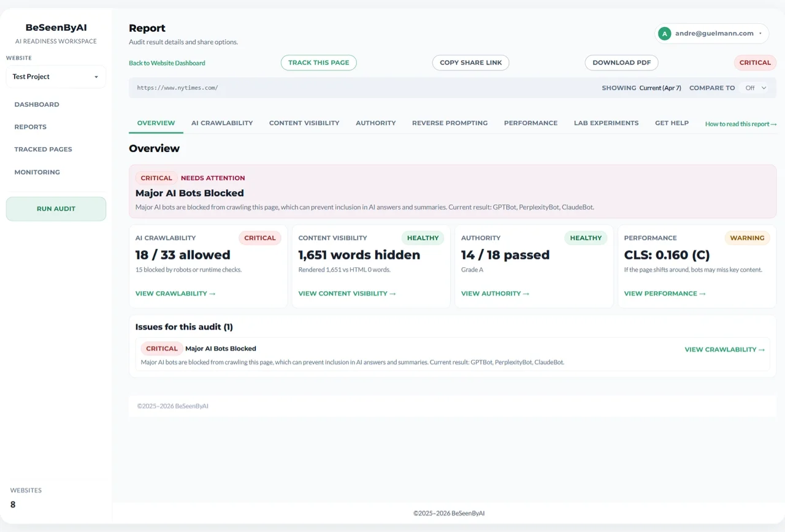Screen dimensions: 785x532
Task: Switch to the Performance tab
Action: (530, 123)
